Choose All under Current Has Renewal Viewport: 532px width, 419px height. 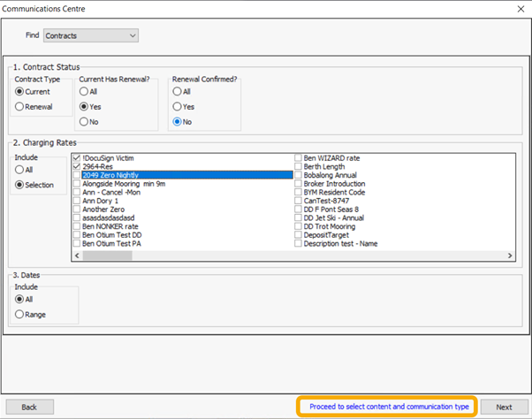click(85, 91)
